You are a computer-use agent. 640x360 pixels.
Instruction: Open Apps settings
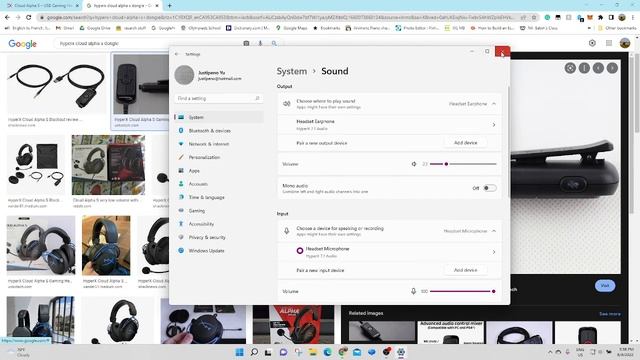(x=219, y=171)
